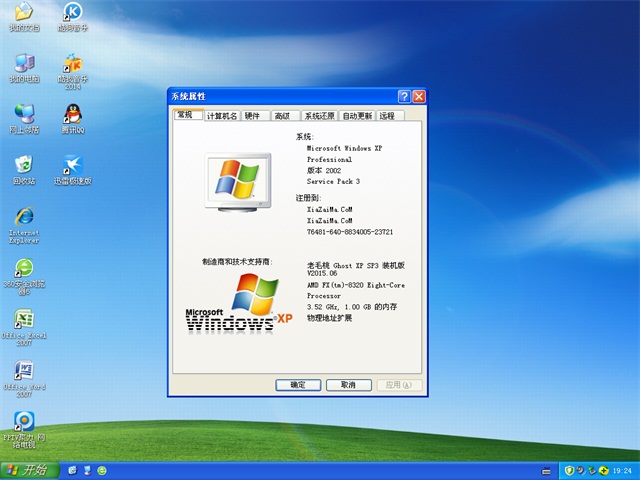The image size is (640, 480).
Task: Open the 开始 Start menu
Action: 28,470
